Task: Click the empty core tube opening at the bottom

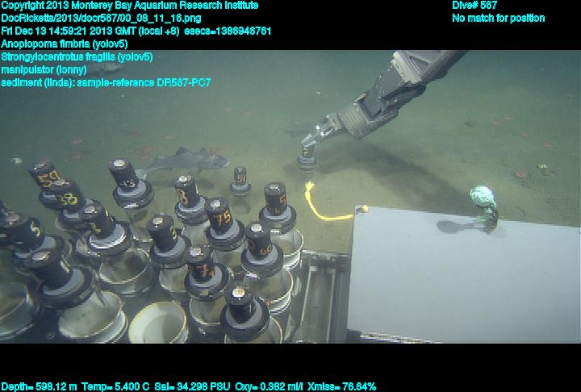Action: [x=158, y=323]
